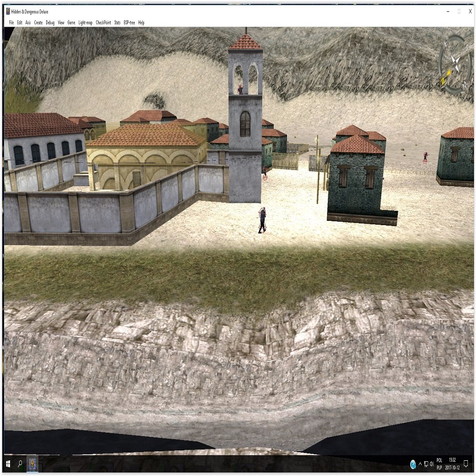Screen dimensions: 476x476
Task: Open the network status tray icon
Action: [x=426, y=464]
